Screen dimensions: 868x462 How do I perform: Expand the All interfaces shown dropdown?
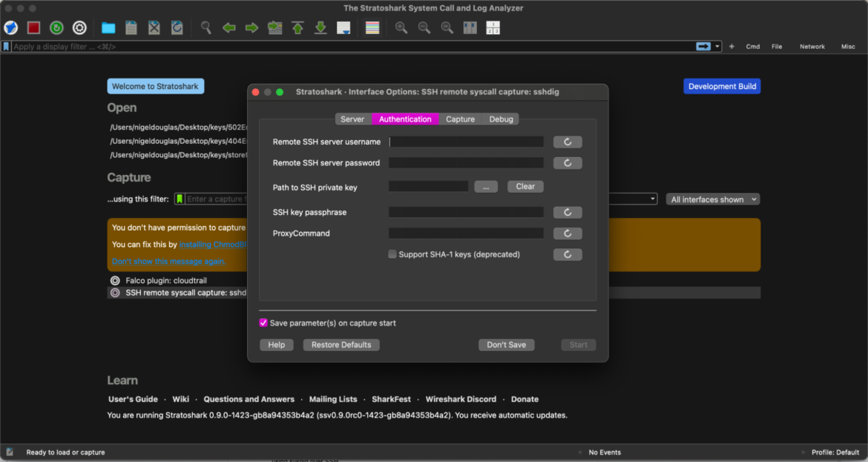click(x=713, y=199)
